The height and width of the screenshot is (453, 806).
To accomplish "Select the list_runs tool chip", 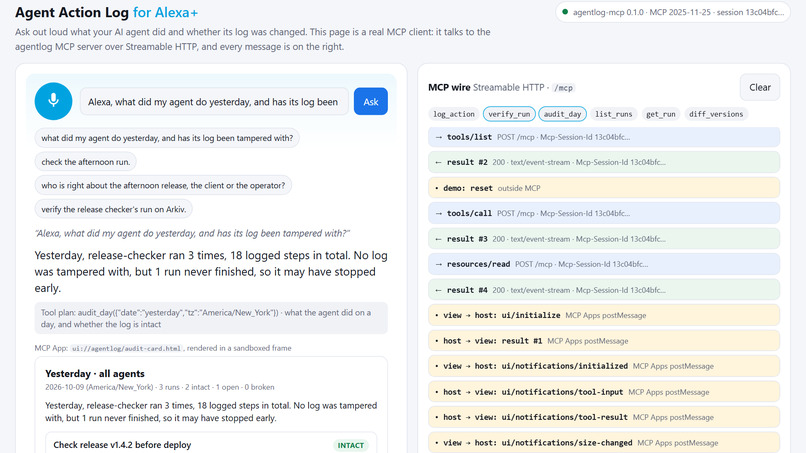I will pyautogui.click(x=613, y=114).
